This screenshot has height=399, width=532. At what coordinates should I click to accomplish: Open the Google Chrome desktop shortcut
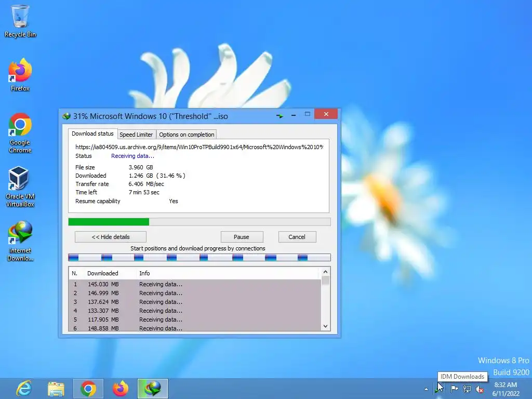point(20,133)
